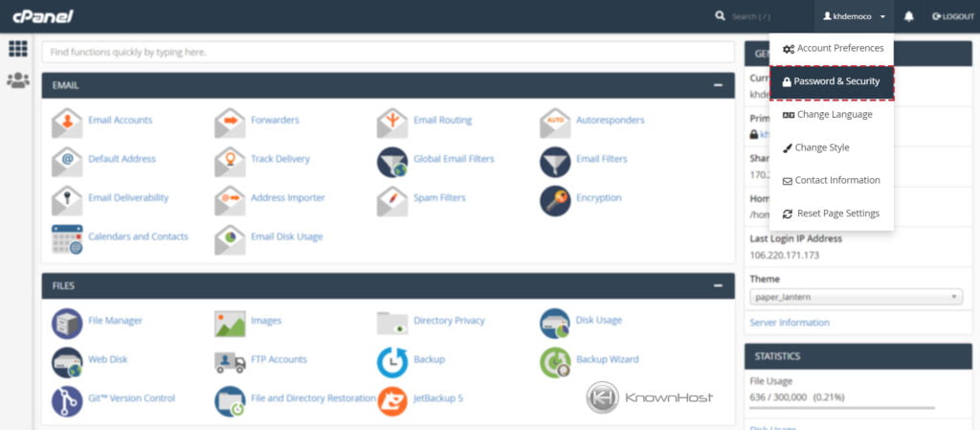Open the Git Version Control icon
Image resolution: width=980 pixels, height=430 pixels.
point(67,401)
